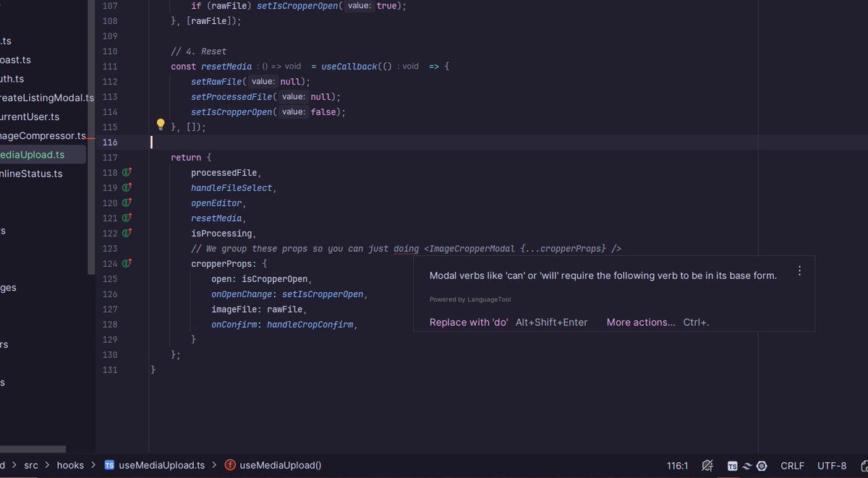Viewport: 868px width, 478px height.
Task: Select the useMediaUpload() breadcrumb
Action: click(280, 465)
